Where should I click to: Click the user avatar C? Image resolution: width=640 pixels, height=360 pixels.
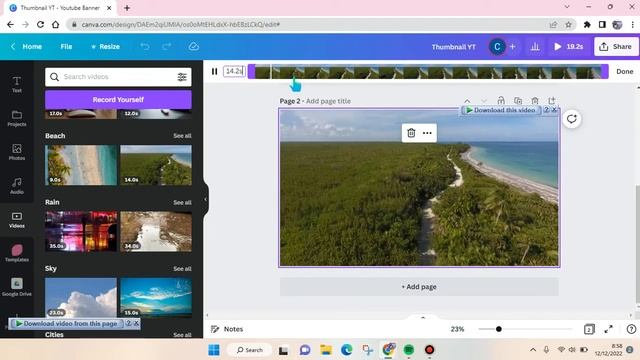coord(497,47)
